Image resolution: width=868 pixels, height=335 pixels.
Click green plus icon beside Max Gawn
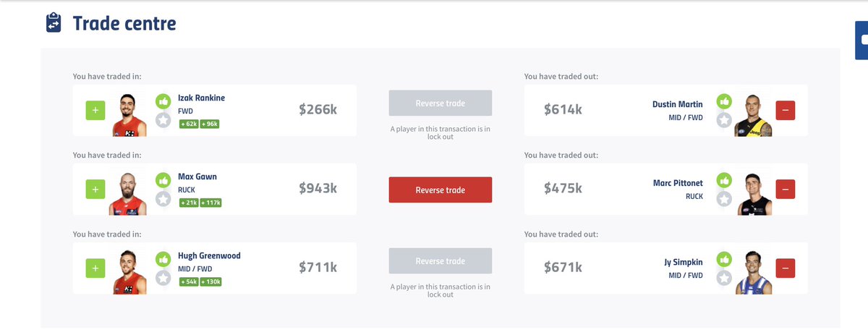(96, 190)
